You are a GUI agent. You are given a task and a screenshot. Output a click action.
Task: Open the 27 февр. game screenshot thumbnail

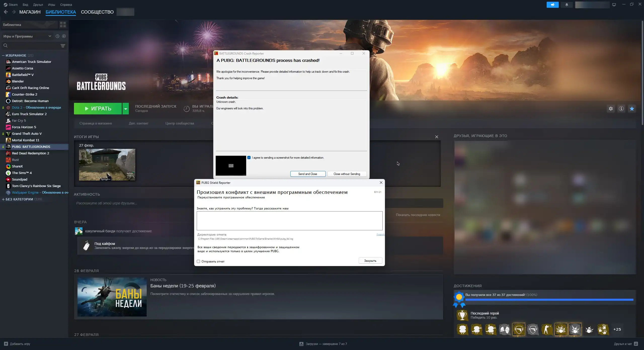(x=107, y=165)
